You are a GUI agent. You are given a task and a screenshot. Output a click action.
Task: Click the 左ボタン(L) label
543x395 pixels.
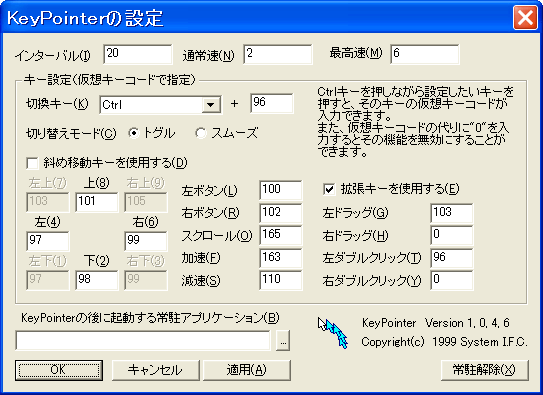pos(210,191)
